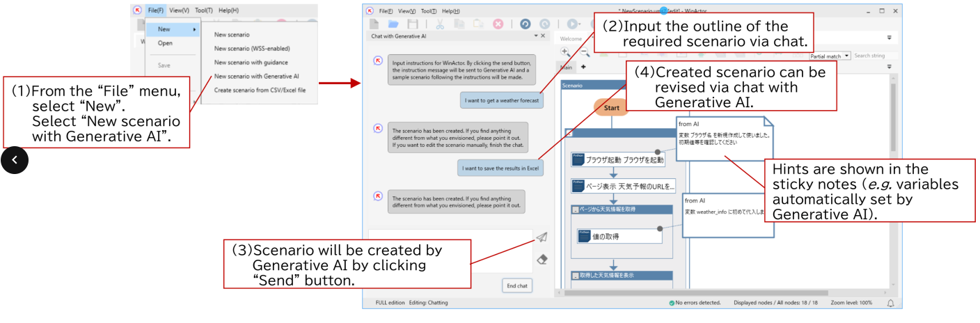This screenshot has width=980, height=323.
Task: Close the Chat with Generative AI panel
Action: [543, 36]
